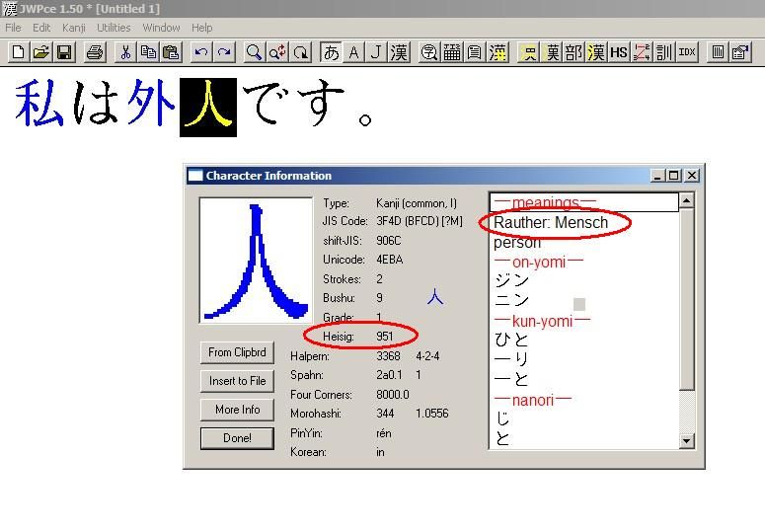765x532 pixels.
Task: Select the 'Rauther: Mensch' meaning entry
Action: click(x=551, y=222)
